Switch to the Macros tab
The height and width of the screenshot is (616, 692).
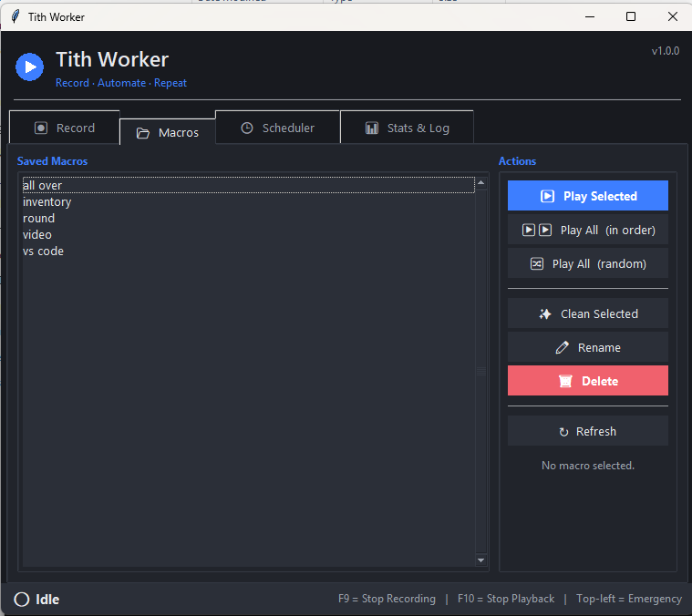click(x=167, y=132)
